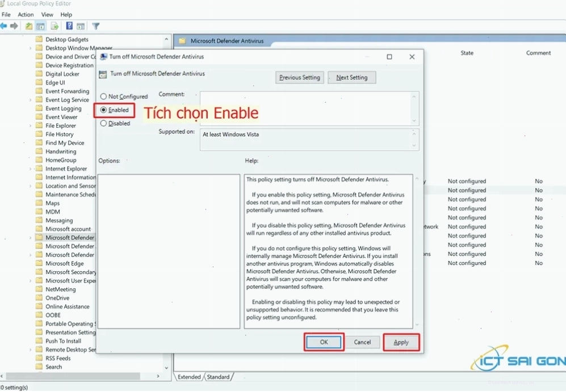Toggle the Show/Hide Console Tree icon
This screenshot has height=392, width=566.
point(41,26)
